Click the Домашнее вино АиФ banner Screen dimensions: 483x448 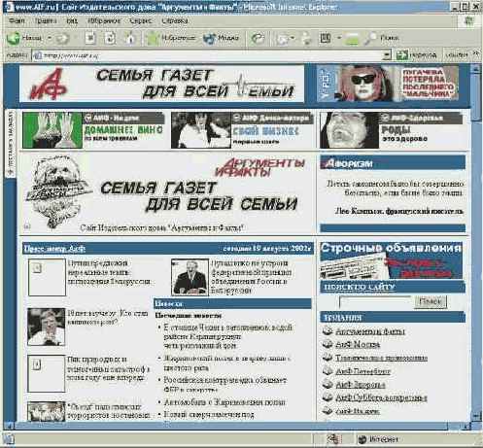[x=93, y=130]
